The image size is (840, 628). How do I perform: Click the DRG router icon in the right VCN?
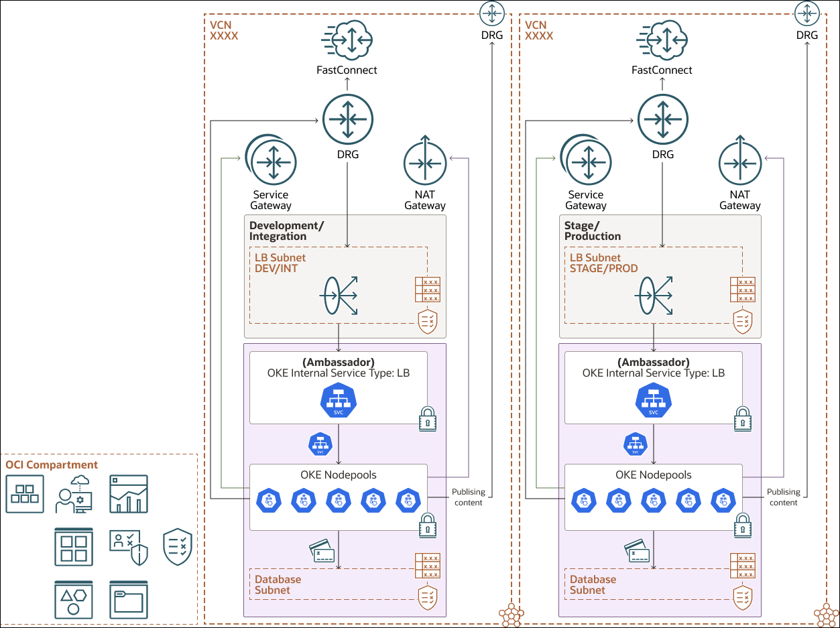tap(662, 119)
